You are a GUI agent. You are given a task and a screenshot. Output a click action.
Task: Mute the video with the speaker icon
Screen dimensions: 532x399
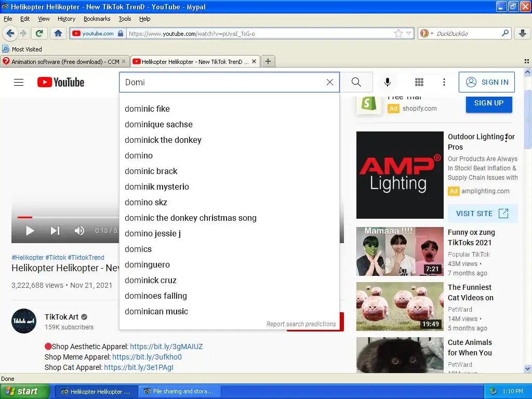click(79, 231)
